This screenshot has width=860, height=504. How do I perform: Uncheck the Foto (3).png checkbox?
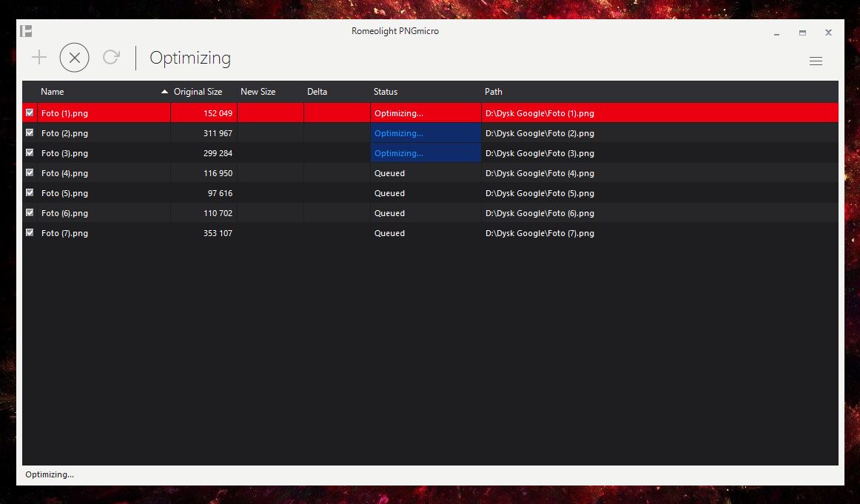[30, 153]
